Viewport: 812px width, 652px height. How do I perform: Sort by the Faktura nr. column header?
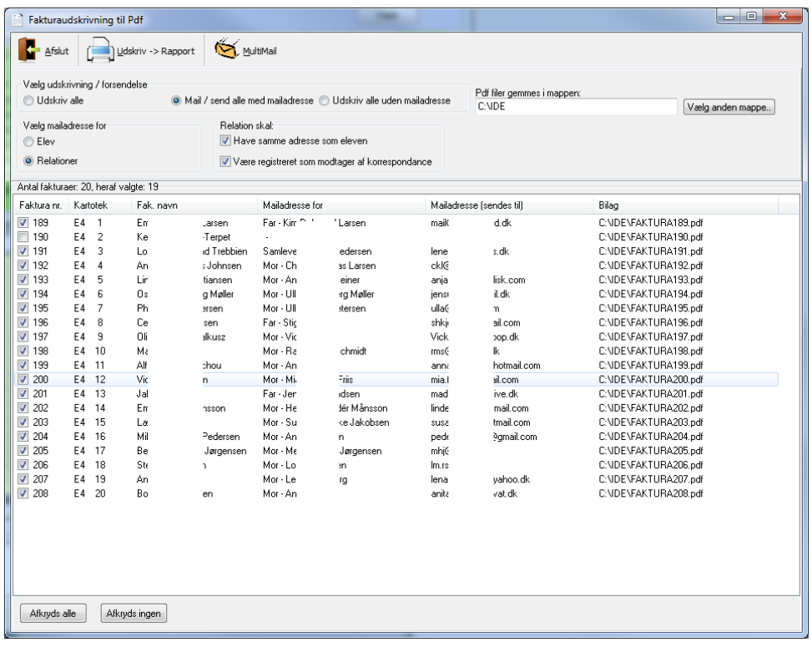click(41, 205)
